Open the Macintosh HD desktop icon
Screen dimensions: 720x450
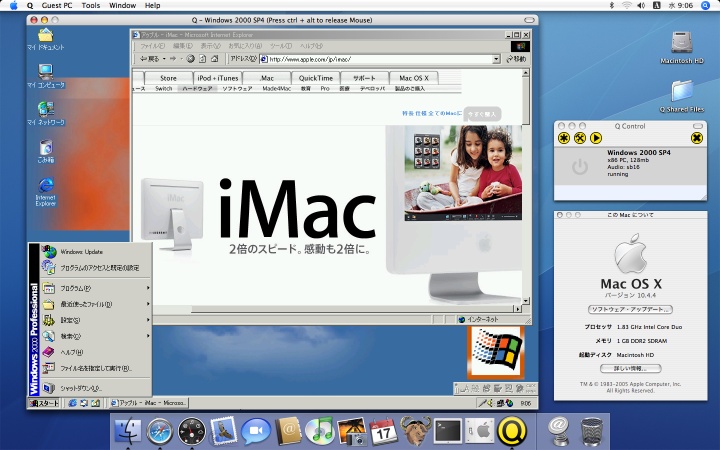pos(681,46)
